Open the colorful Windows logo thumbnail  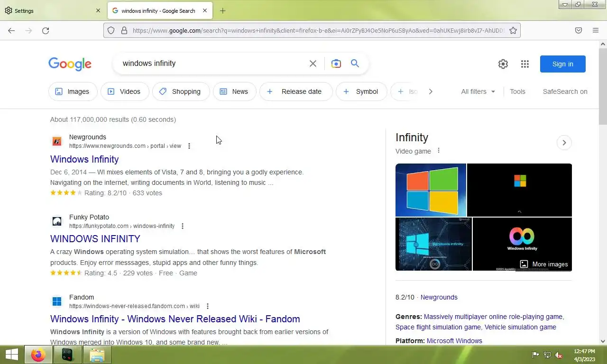click(x=431, y=190)
